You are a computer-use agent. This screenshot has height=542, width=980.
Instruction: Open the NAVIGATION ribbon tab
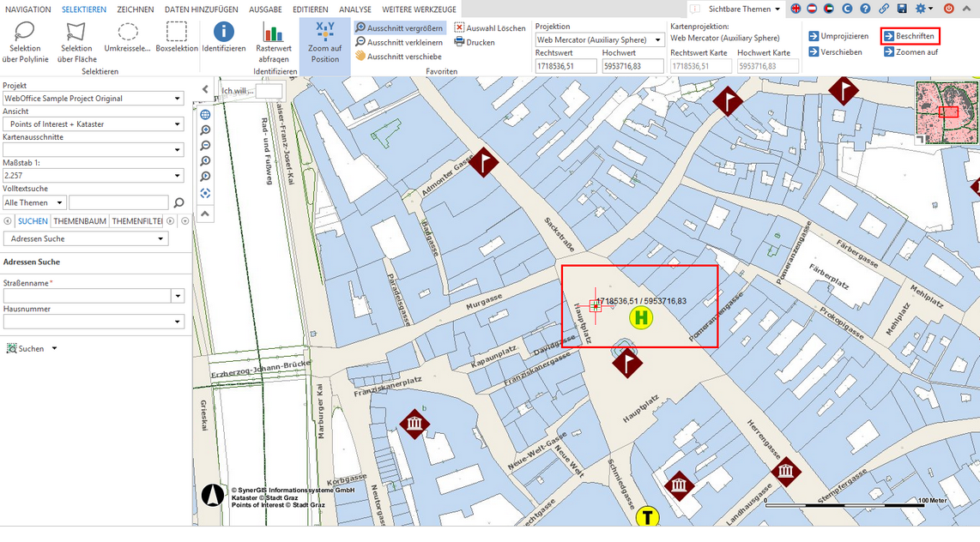click(x=28, y=9)
